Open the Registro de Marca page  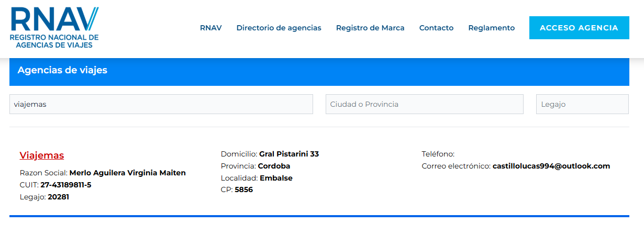coord(370,28)
